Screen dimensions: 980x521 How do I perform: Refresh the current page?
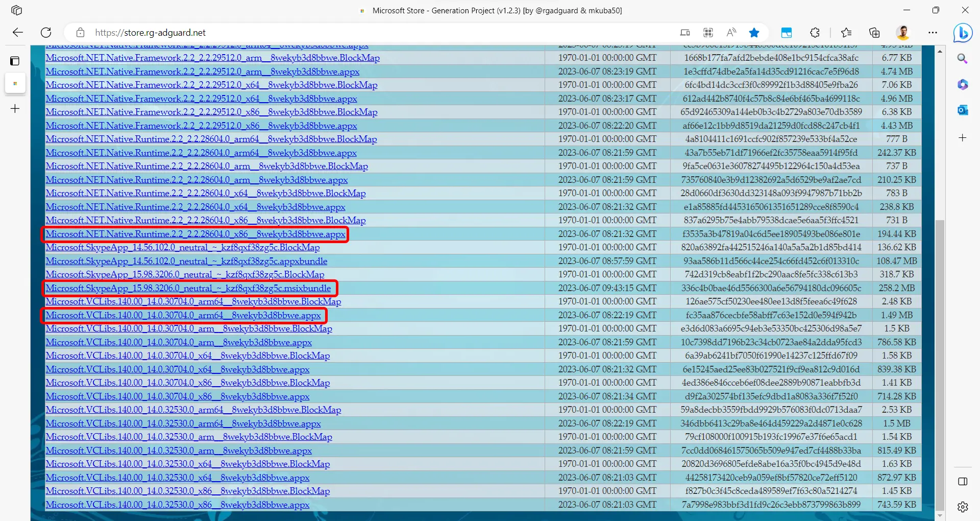click(46, 33)
